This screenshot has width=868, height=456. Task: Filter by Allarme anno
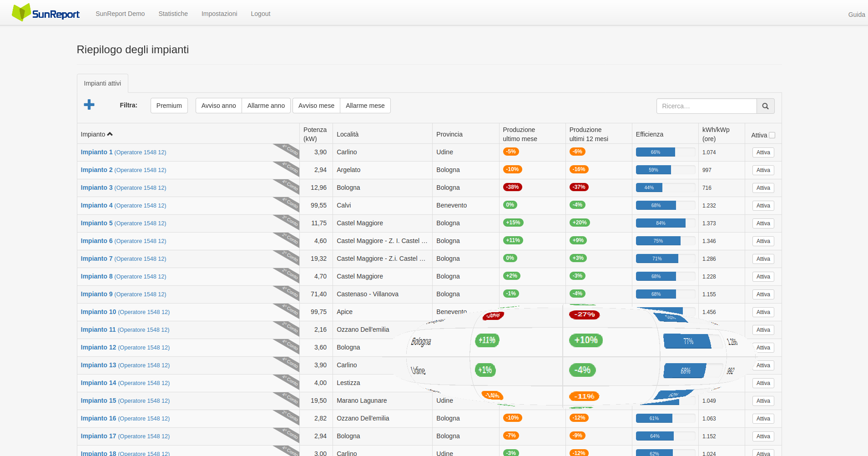pyautogui.click(x=266, y=106)
